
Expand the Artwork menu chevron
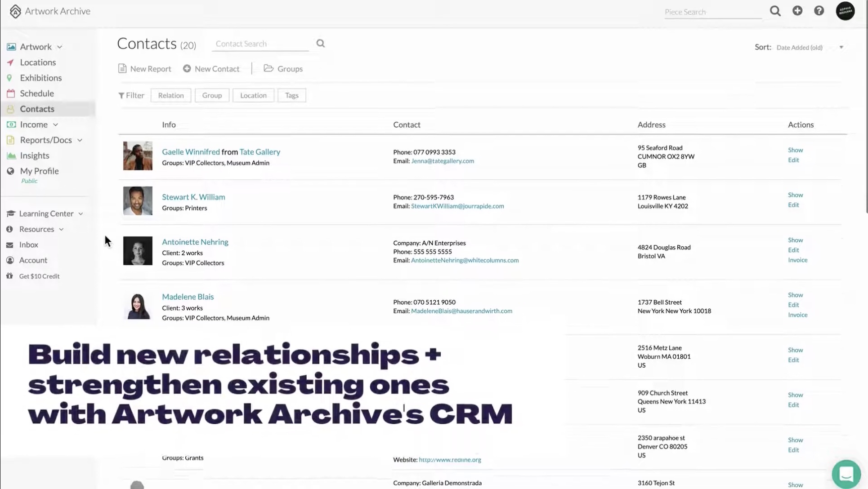point(59,47)
